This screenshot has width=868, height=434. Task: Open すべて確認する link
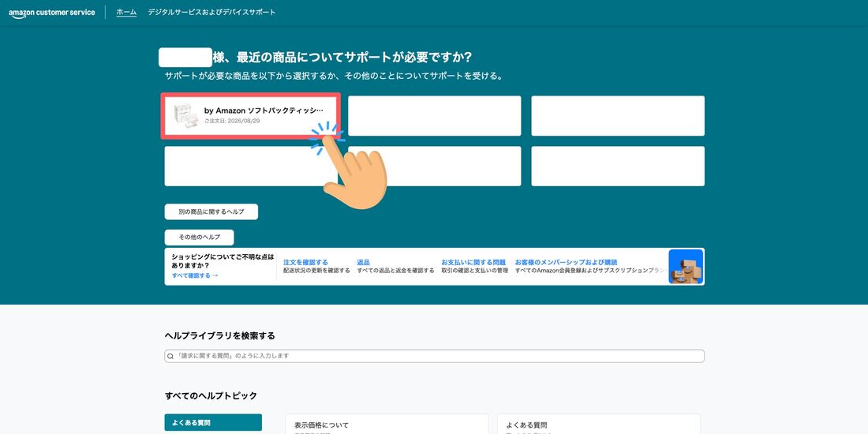(x=195, y=275)
